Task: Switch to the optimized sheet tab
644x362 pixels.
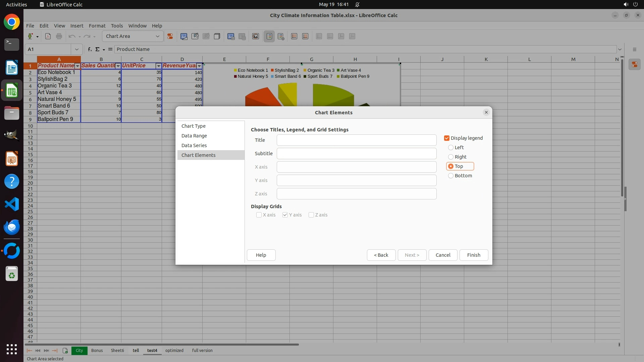Action: [x=174, y=350]
